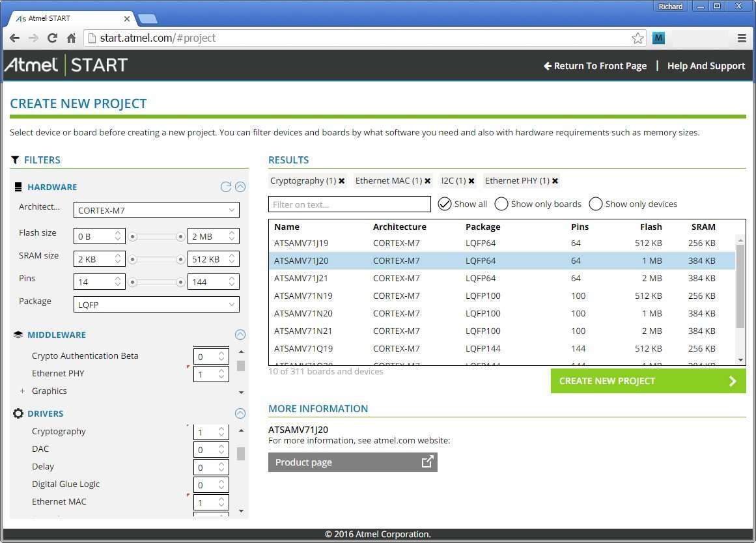
Task: Select the ATSAMV71J20 device row
Action: click(x=501, y=261)
